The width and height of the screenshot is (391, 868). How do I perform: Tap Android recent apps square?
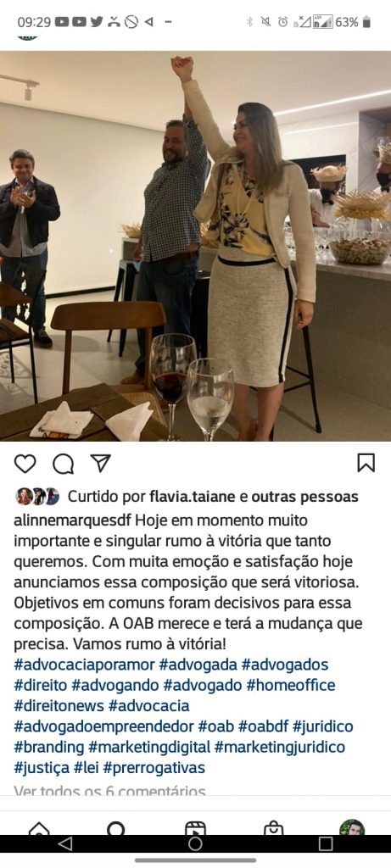pos(326,843)
